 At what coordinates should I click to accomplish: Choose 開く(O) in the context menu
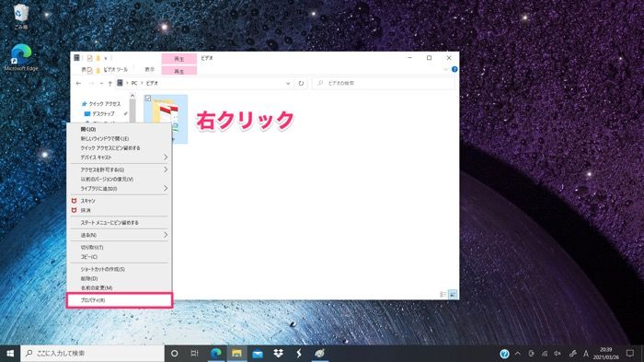119,129
